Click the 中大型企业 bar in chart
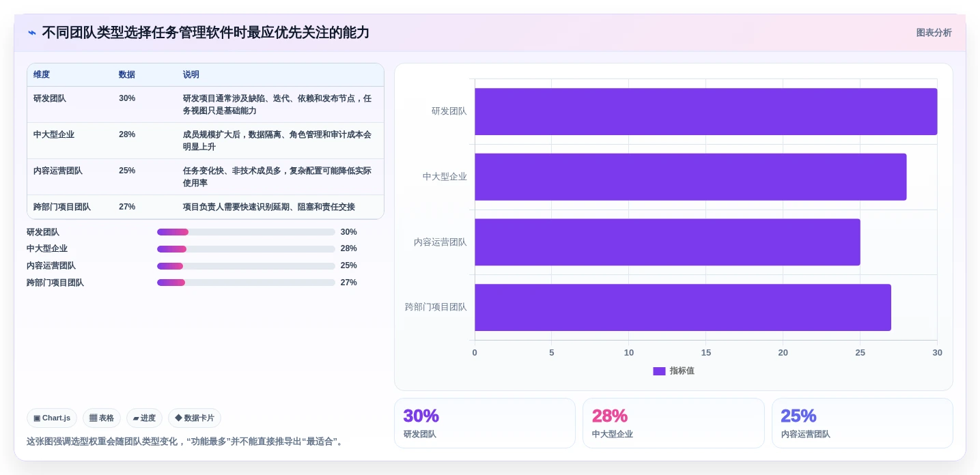 (690, 177)
